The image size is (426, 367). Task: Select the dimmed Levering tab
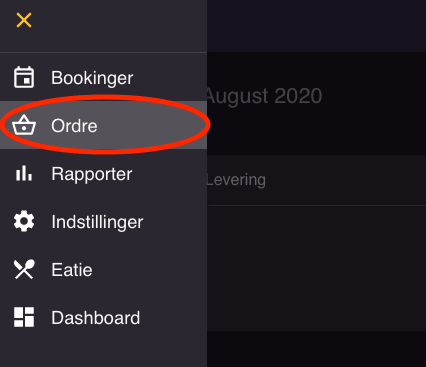pyautogui.click(x=236, y=180)
